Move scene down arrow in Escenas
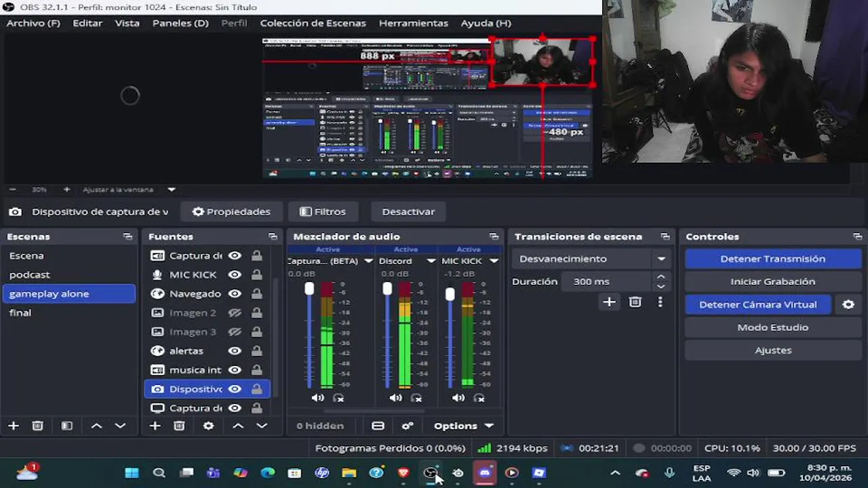 point(120,426)
